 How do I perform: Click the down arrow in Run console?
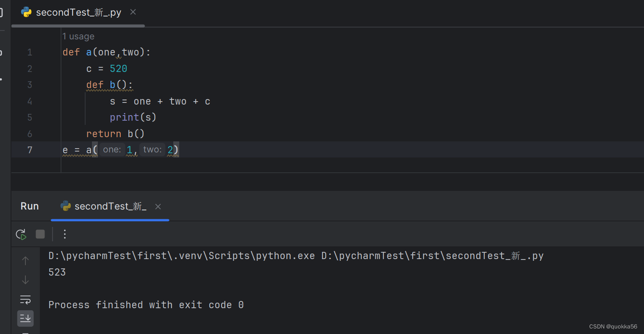tap(25, 280)
